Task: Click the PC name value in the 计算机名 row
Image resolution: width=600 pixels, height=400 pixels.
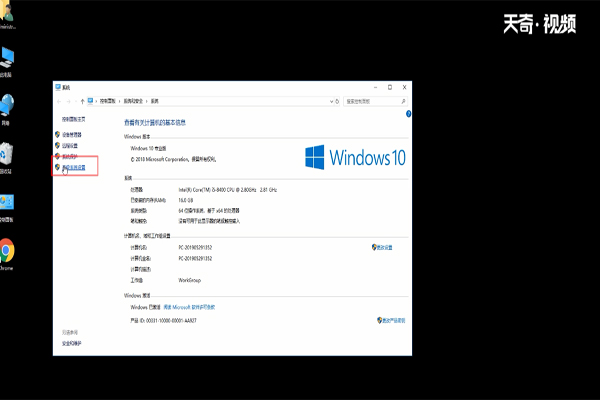Action: click(x=195, y=248)
